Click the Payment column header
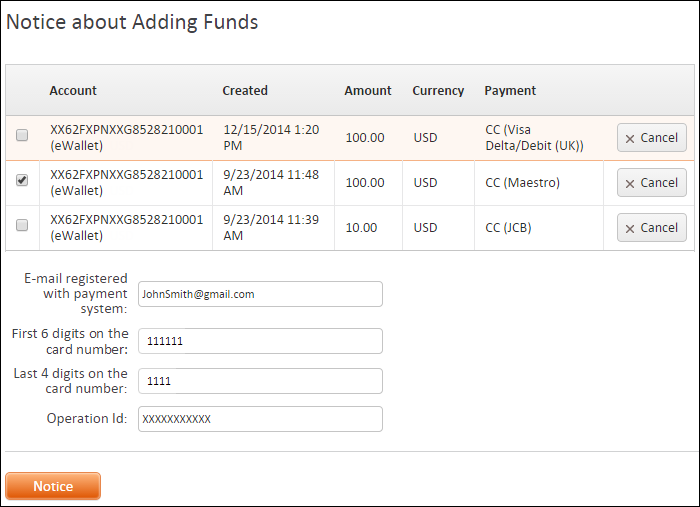Viewport: 700px width, 507px height. click(510, 91)
